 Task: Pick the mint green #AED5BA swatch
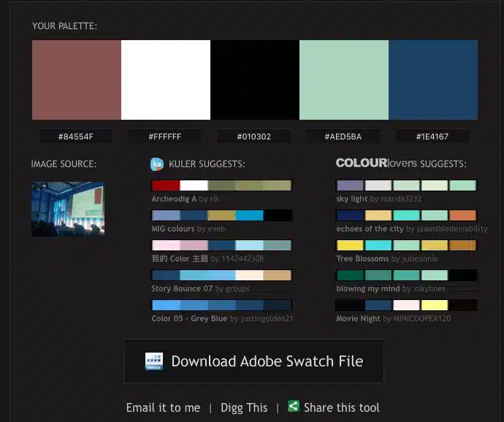(x=343, y=80)
